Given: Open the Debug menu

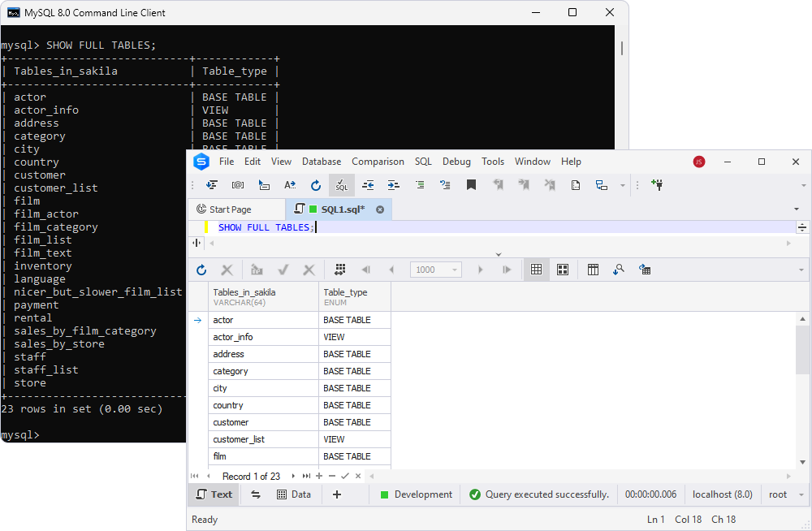Looking at the screenshot, I should tap(456, 162).
